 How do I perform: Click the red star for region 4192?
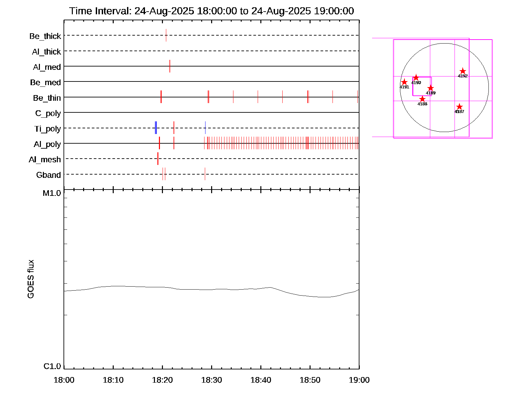[463, 71]
